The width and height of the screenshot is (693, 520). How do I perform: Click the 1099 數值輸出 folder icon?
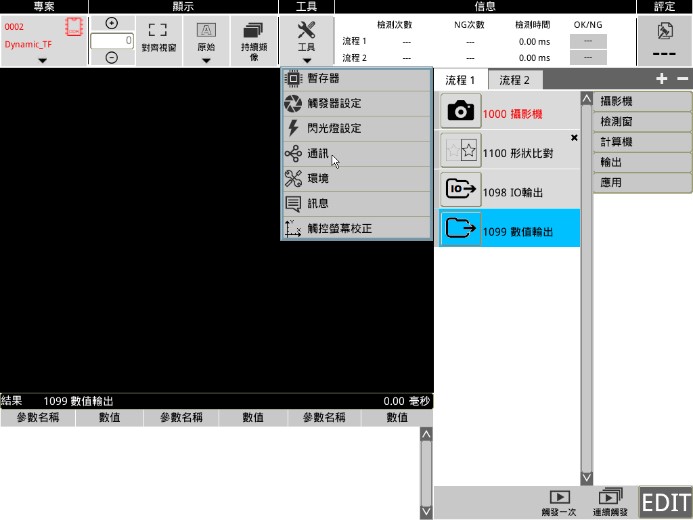coord(460,229)
